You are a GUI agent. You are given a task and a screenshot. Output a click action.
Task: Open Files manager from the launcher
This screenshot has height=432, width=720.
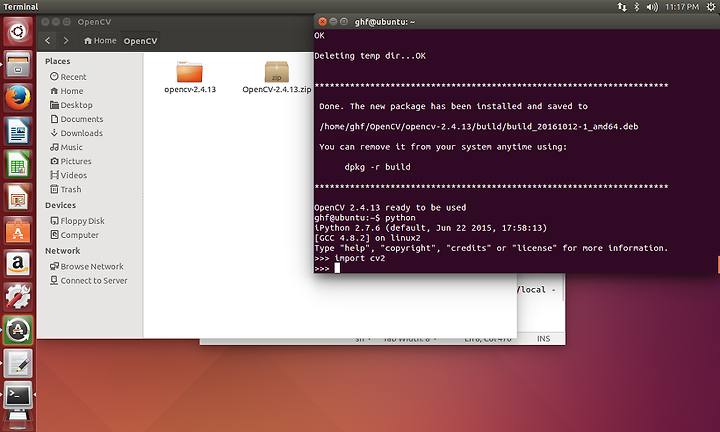coord(18,65)
